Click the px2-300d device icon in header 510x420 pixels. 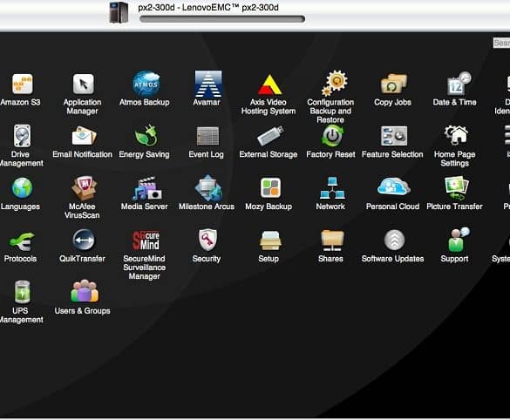119,12
